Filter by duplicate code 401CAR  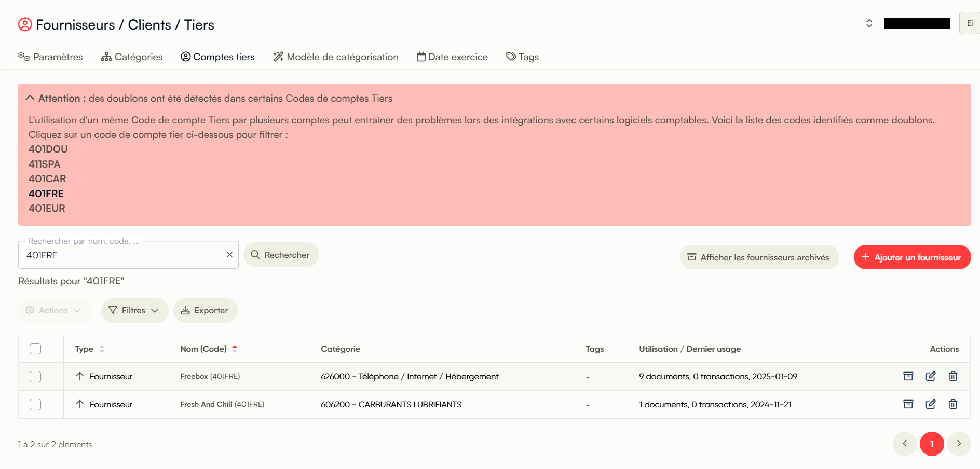point(47,178)
